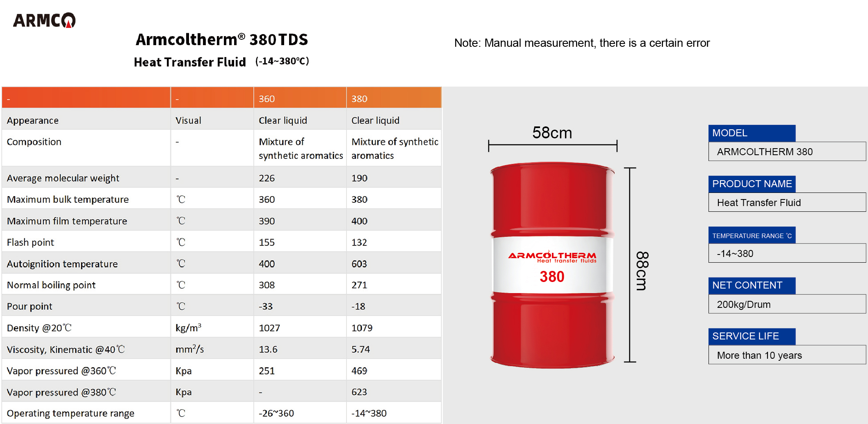Click film temperature value '400'
This screenshot has width=868, height=424.
(359, 221)
